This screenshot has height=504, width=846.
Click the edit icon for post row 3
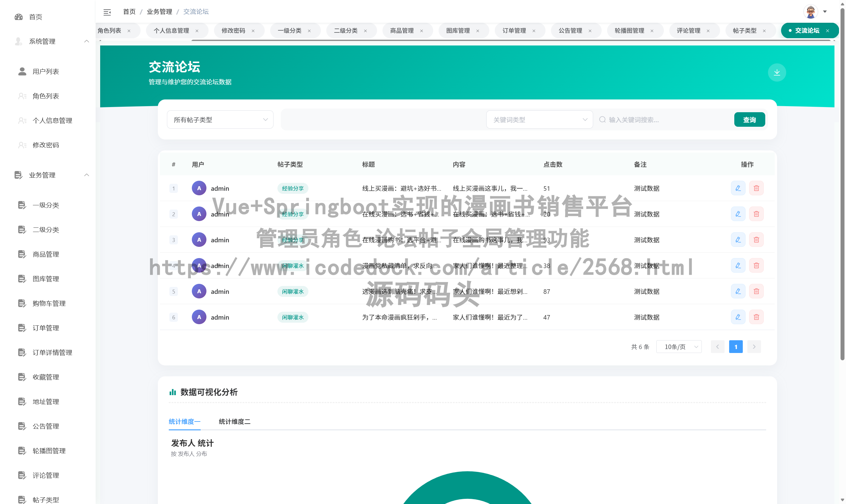738,240
